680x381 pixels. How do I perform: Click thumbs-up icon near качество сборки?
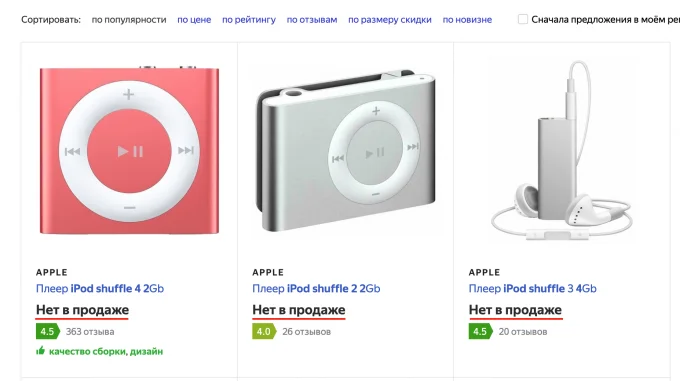40,350
